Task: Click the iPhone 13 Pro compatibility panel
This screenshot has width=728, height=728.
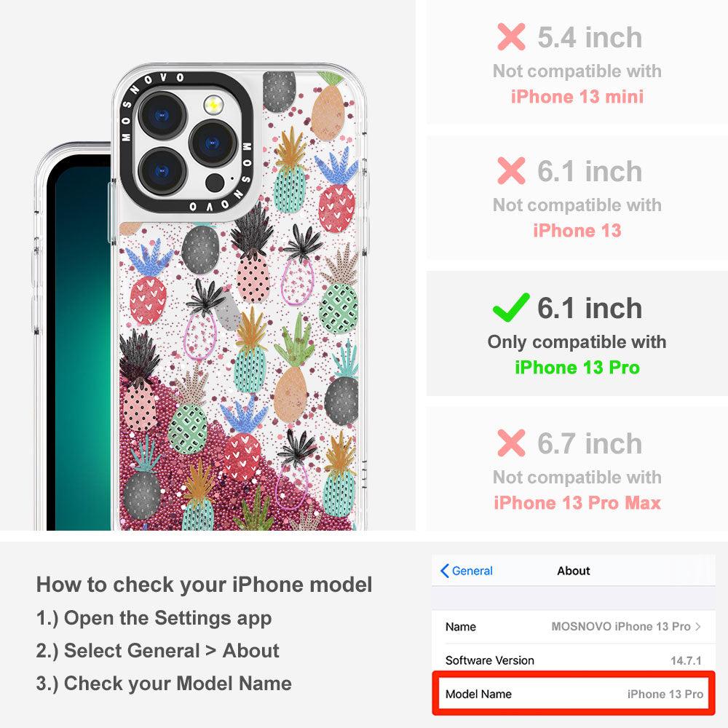Action: pyautogui.click(x=577, y=333)
